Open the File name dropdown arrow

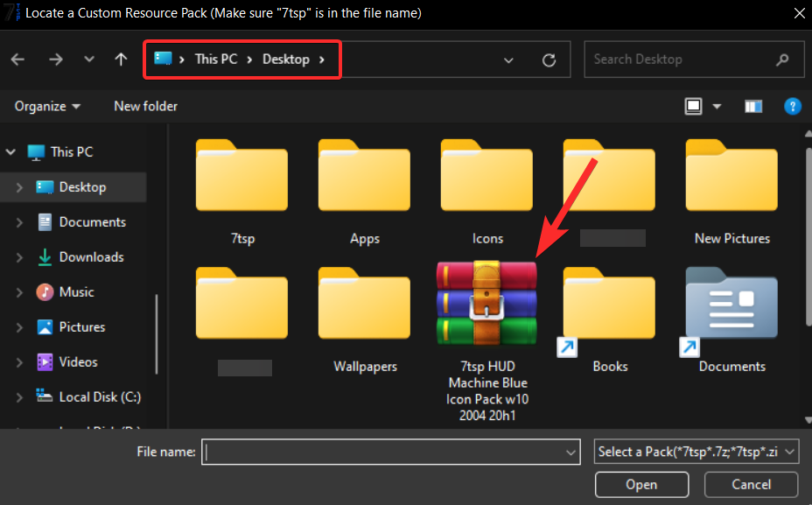570,452
